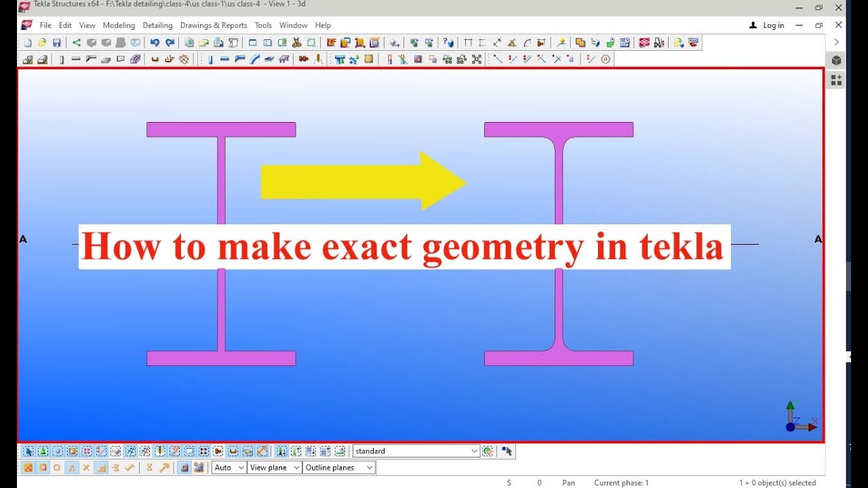Expand the side pane chevron arrow

coord(837,41)
